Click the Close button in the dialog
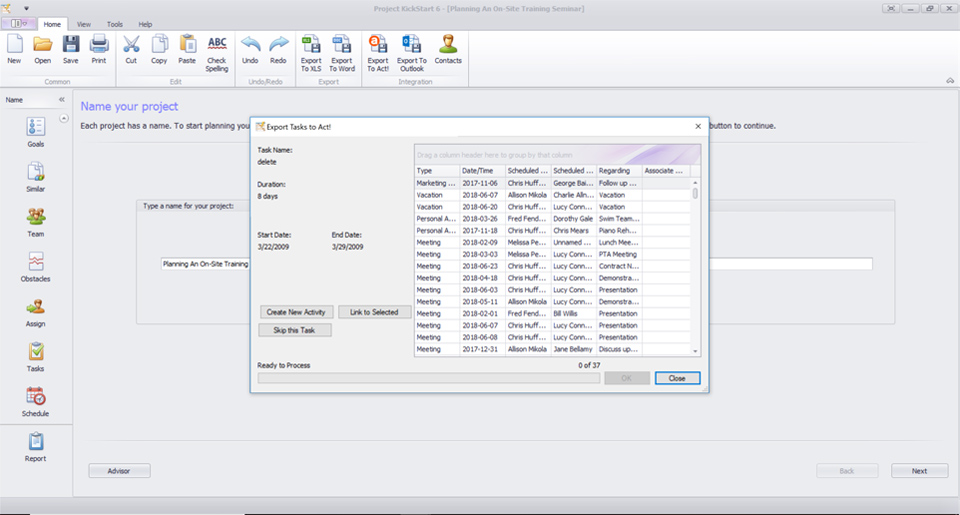The image size is (960, 515). [677, 378]
